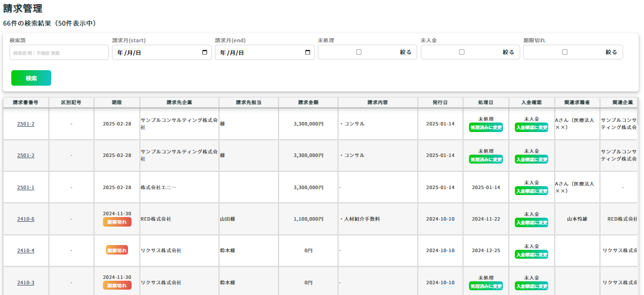Select the 請求金額 column header

[x=308, y=102]
